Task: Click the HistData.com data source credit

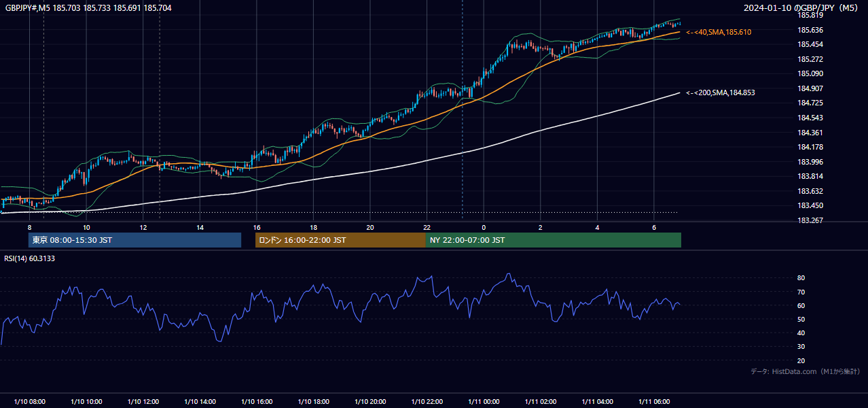Action: coord(805,371)
